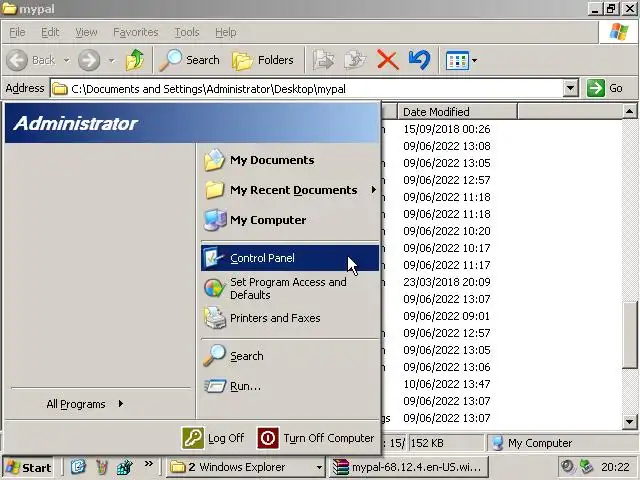Screen dimensions: 640x480
Task: Open Control Panel from Start menu
Action: [290, 258]
